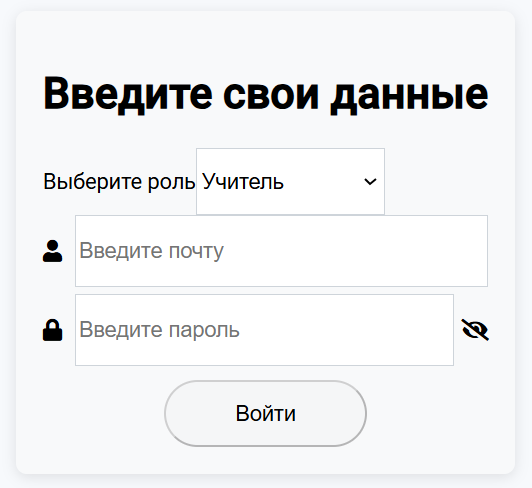The width and height of the screenshot is (532, 488).
Task: Focus the Введите почту email field
Action: click(x=281, y=251)
